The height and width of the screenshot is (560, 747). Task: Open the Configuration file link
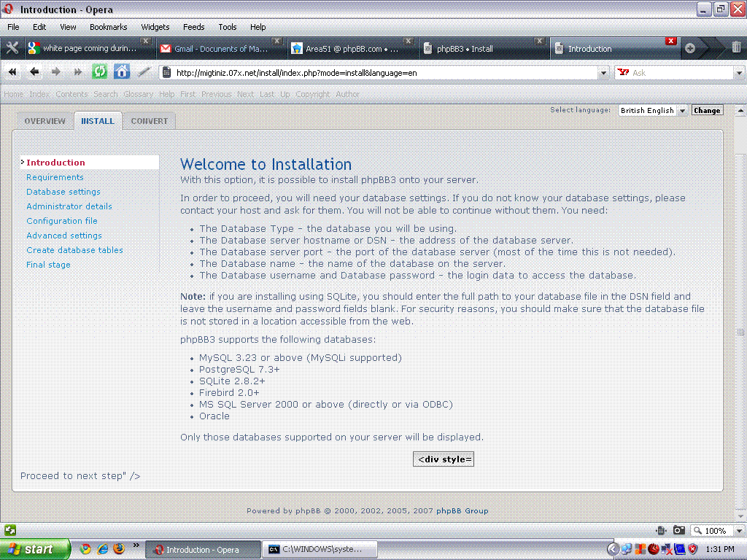(x=62, y=221)
